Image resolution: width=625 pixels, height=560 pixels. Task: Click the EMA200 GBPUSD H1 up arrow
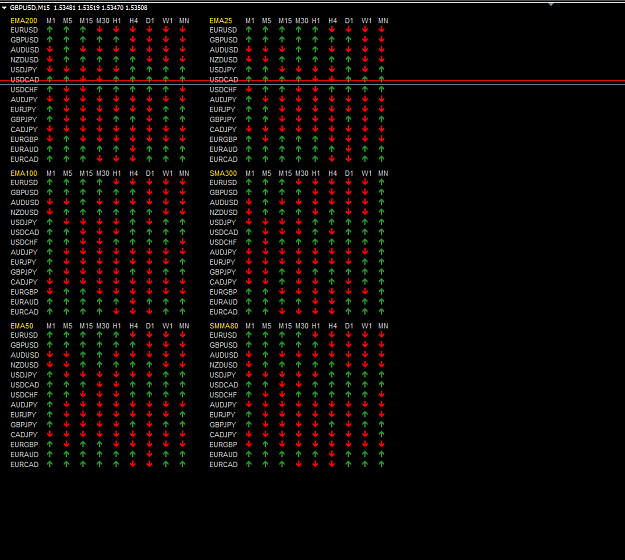tap(116, 39)
